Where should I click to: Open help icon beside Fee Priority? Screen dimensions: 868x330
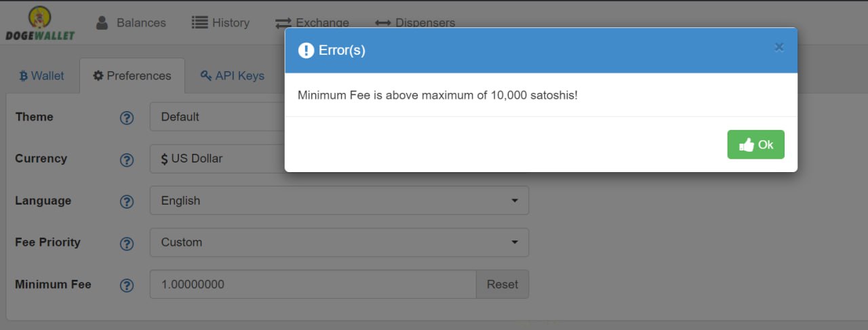pyautogui.click(x=127, y=243)
